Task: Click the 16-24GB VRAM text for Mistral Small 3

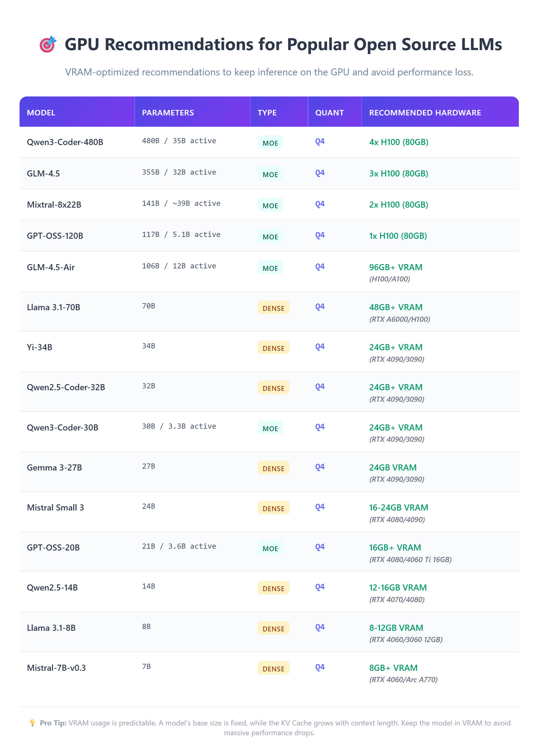Action: 398,507
